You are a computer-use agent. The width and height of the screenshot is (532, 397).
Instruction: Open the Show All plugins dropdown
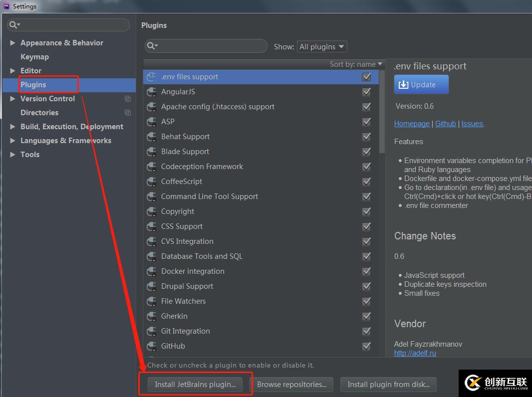pyautogui.click(x=321, y=46)
